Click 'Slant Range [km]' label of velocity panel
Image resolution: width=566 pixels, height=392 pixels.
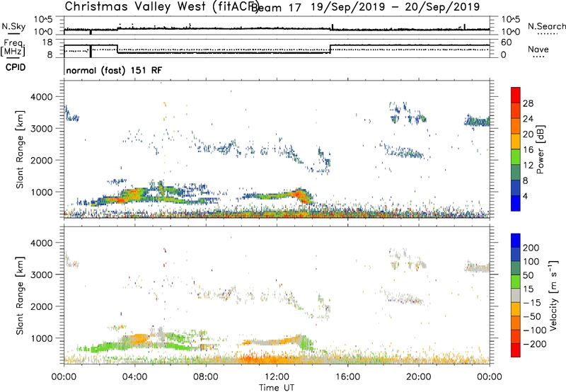point(20,295)
